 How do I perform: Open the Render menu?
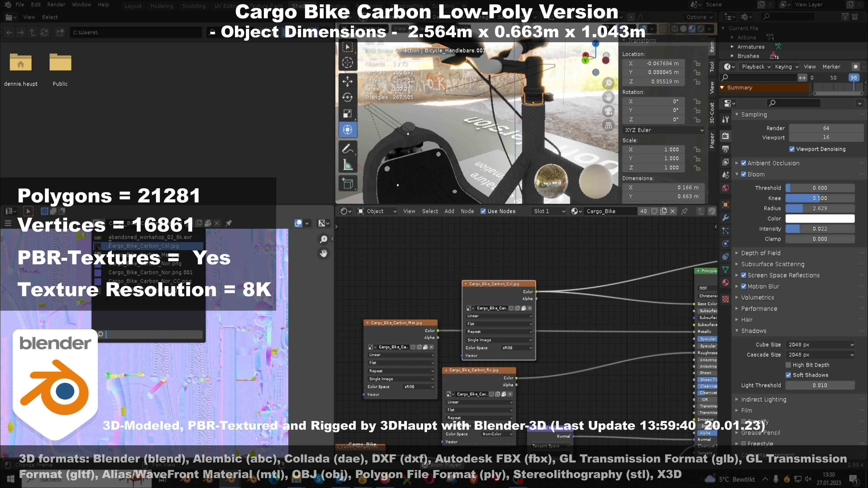(x=56, y=5)
